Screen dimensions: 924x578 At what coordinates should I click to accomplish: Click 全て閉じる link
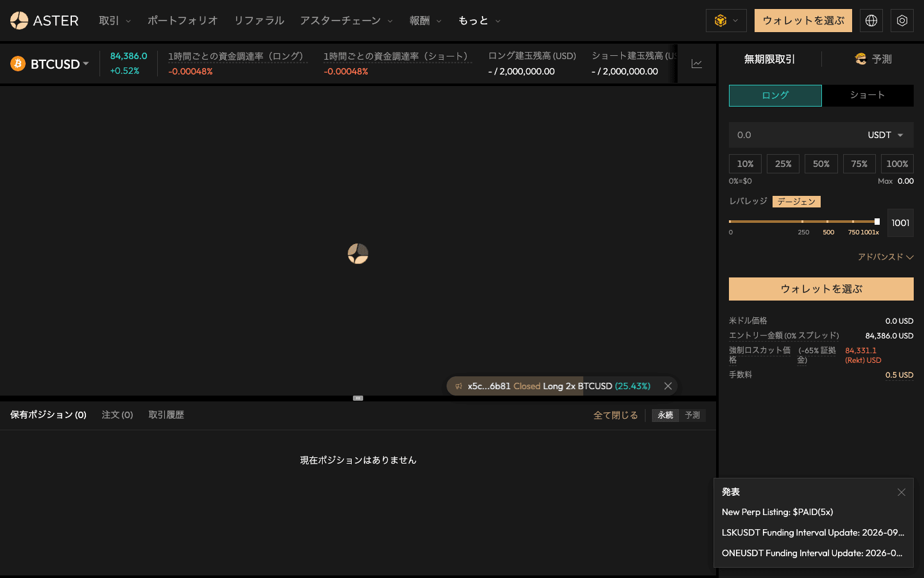[x=615, y=416]
